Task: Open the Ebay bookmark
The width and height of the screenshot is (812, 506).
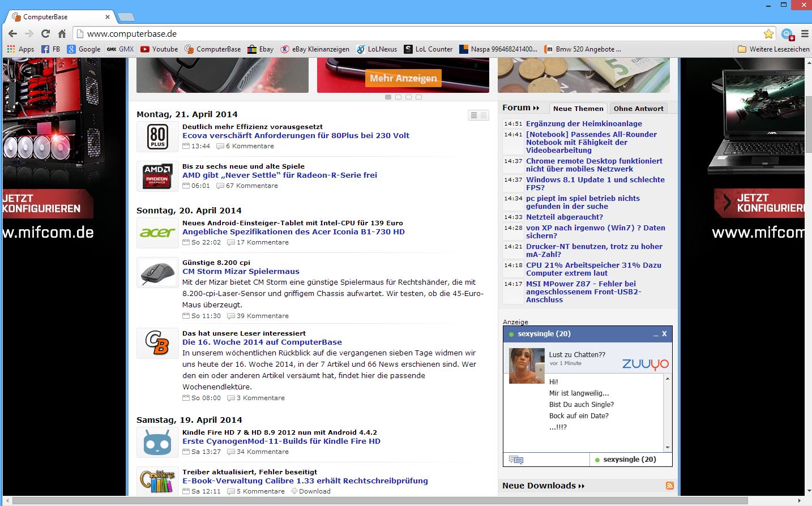Action: pos(260,49)
